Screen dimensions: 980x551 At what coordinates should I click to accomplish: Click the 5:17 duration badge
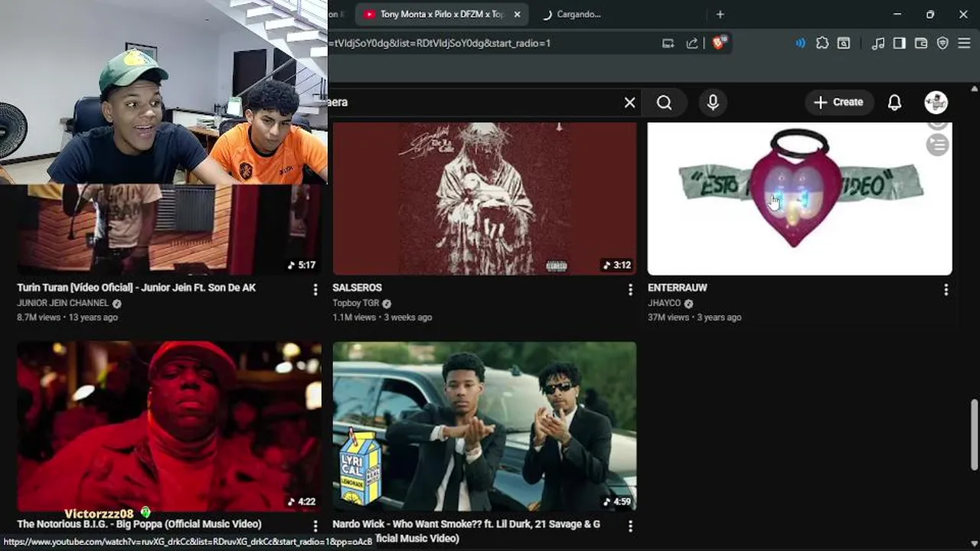(302, 266)
